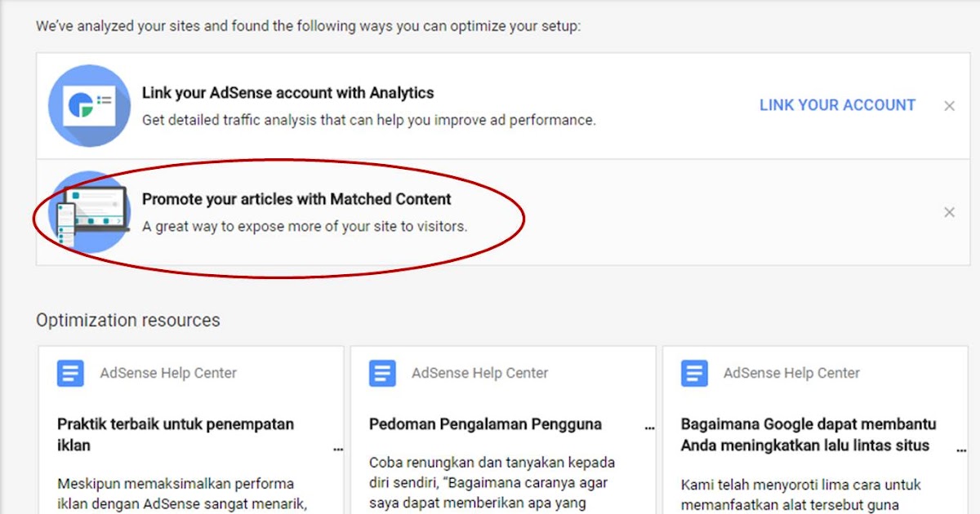The height and width of the screenshot is (514, 980).
Task: Click the document icon above Pedoman Pengalaman Pengguna
Action: pyautogui.click(x=382, y=373)
